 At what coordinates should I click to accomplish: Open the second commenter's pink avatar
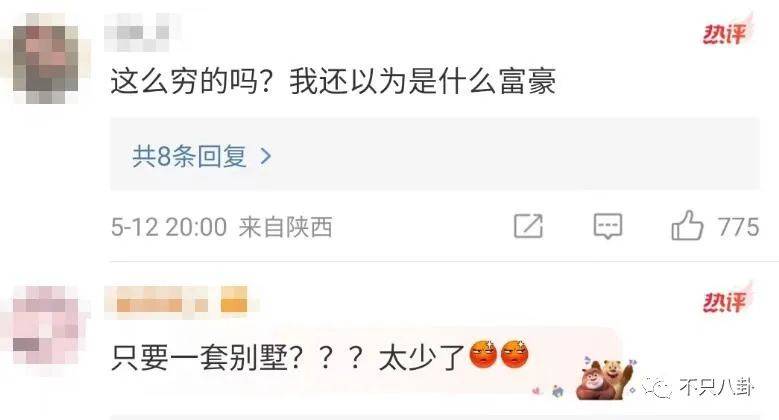coord(46,325)
